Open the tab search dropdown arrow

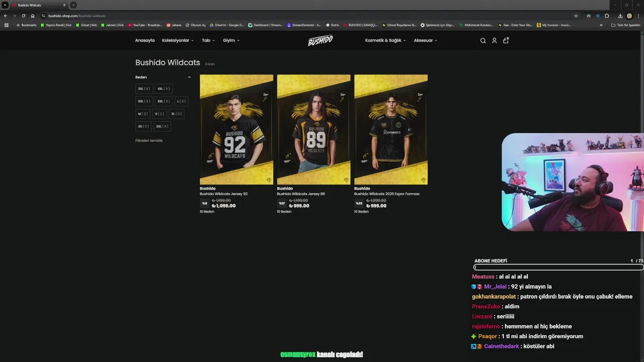pos(5,5)
